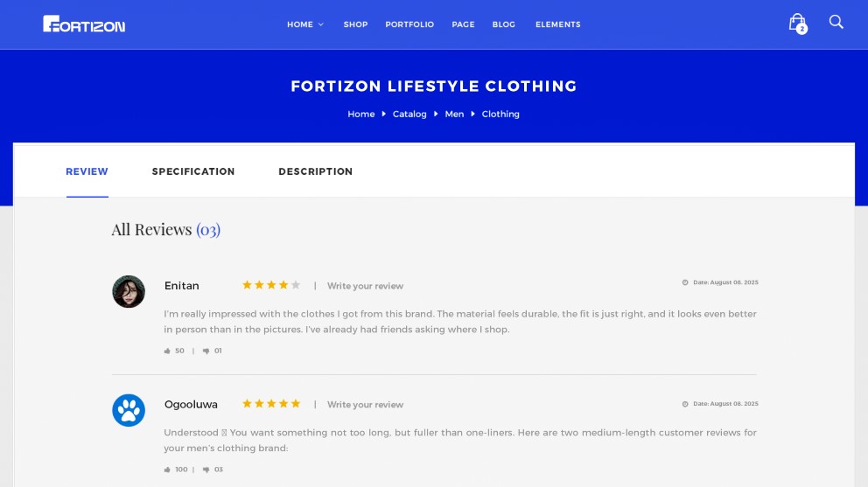Image resolution: width=868 pixels, height=487 pixels.
Task: Thumbs down Ogooluwa's review
Action: [206, 470]
